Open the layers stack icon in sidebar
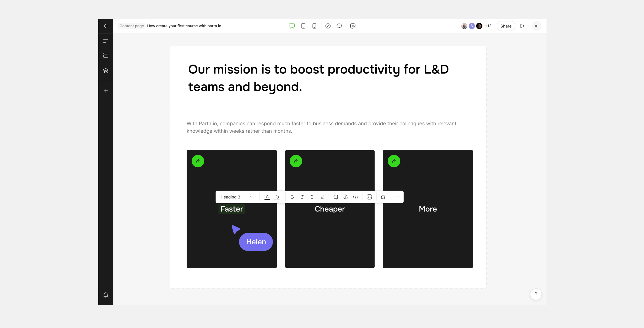The height and width of the screenshot is (328, 644). 106,71
